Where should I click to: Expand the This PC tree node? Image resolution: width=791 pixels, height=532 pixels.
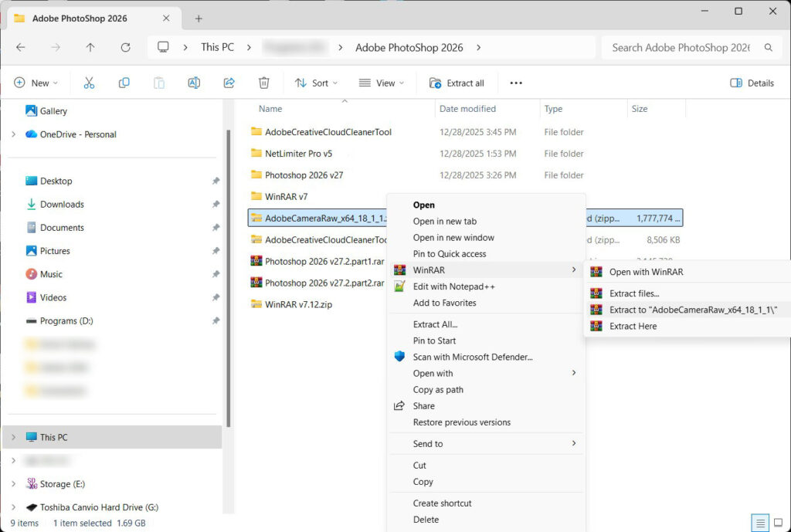13,437
